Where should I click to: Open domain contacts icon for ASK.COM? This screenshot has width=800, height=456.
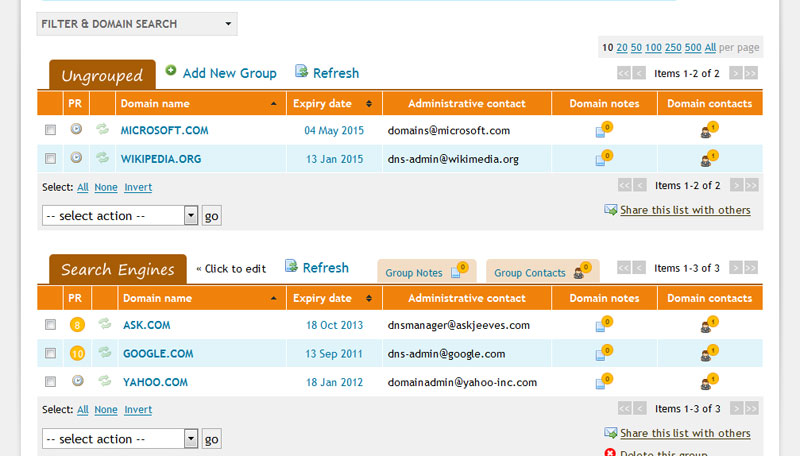[x=708, y=325]
